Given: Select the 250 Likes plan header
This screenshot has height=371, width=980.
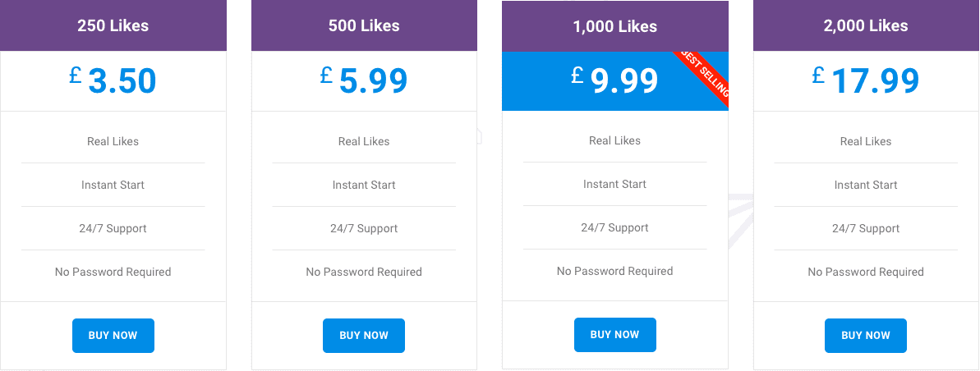Looking at the screenshot, I should pyautogui.click(x=113, y=25).
